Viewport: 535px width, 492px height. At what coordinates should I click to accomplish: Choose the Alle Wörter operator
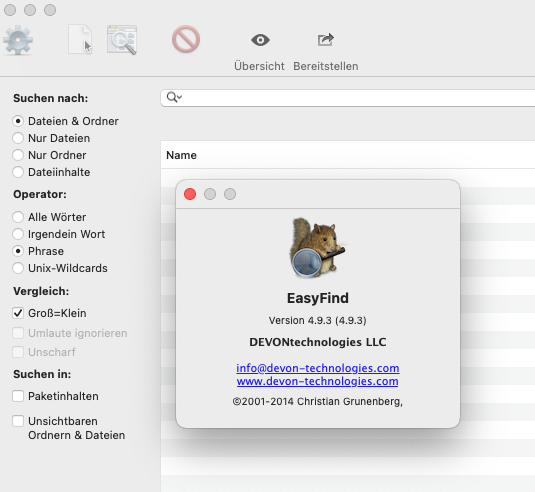pos(18,217)
